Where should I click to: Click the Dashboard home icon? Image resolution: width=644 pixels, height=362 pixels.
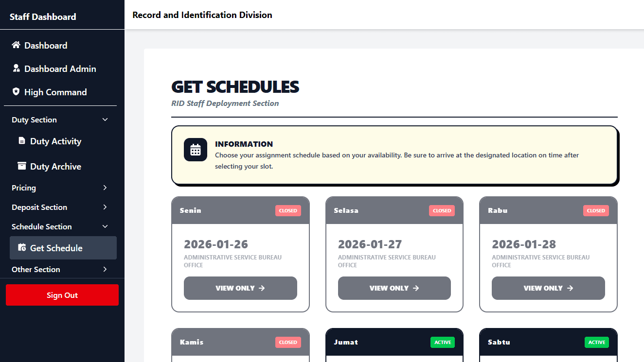tap(16, 45)
